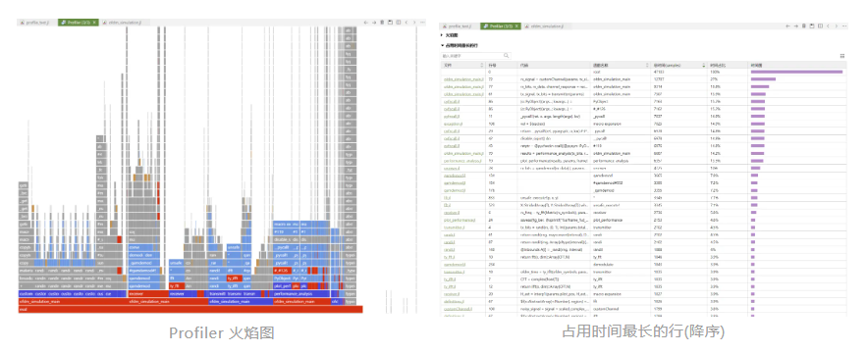Screen dimensions: 868x354
Task: Split editor in the left flame graph pane
Action: click(x=398, y=23)
